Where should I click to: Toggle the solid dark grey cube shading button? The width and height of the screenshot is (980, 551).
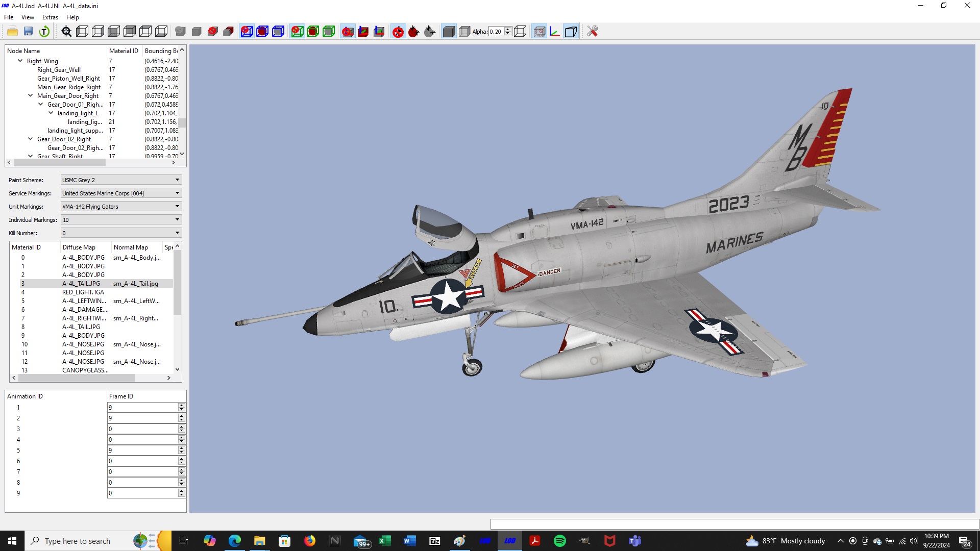[x=449, y=32]
